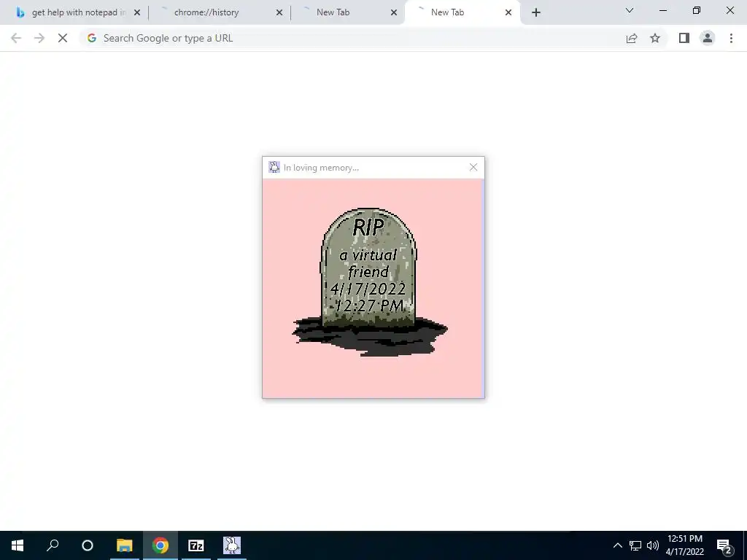Stop loading the page
Image resolution: width=747 pixels, height=560 pixels.
click(x=63, y=38)
